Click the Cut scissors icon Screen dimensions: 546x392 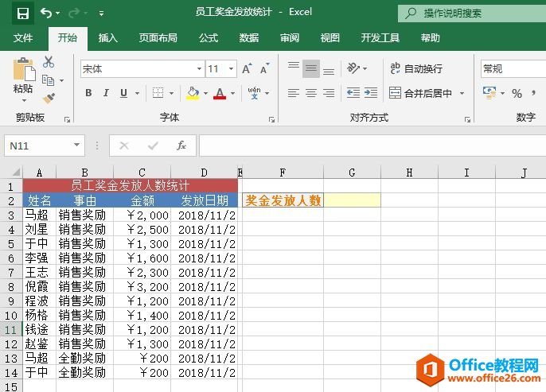(x=49, y=62)
